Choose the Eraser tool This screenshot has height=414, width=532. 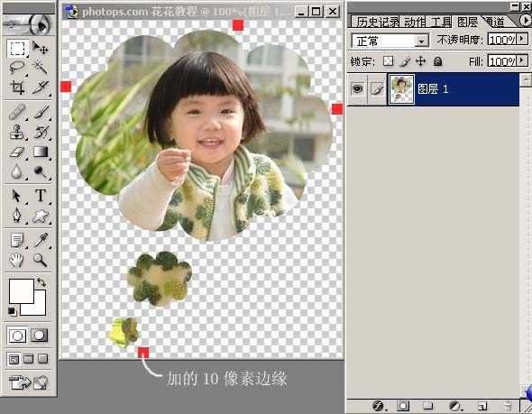tap(18, 152)
